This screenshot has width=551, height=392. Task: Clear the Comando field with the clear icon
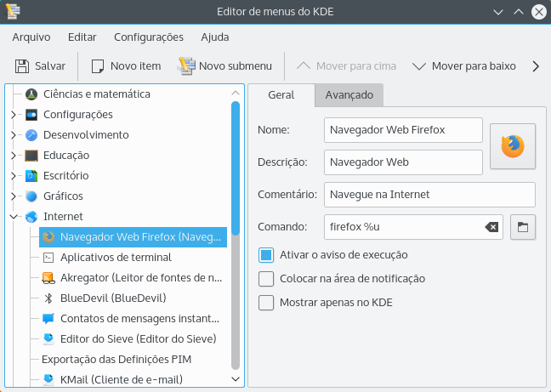click(491, 227)
